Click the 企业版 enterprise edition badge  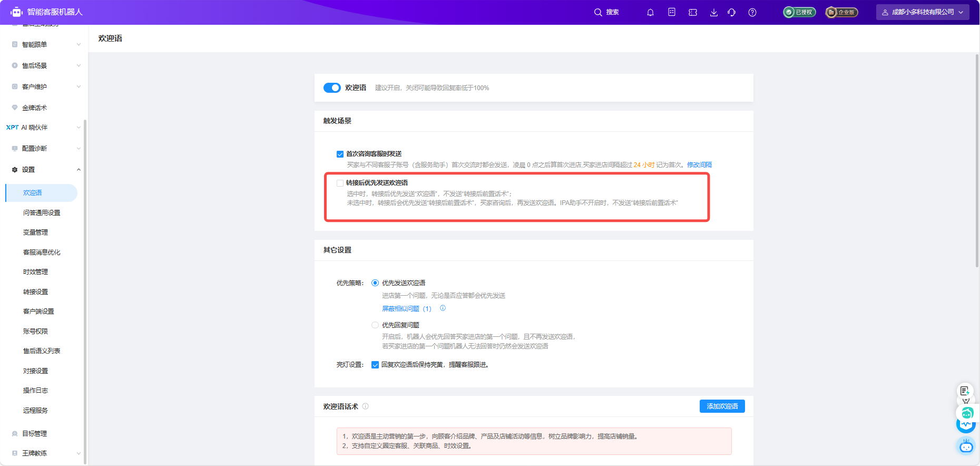841,12
